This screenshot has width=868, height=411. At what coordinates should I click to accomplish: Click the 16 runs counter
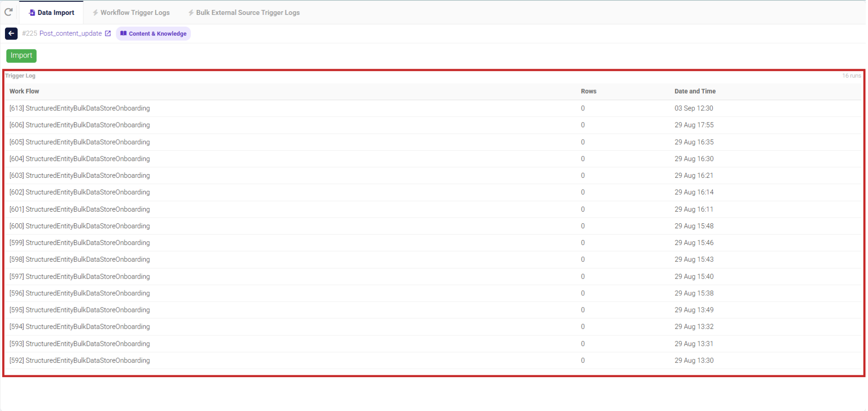(851, 76)
